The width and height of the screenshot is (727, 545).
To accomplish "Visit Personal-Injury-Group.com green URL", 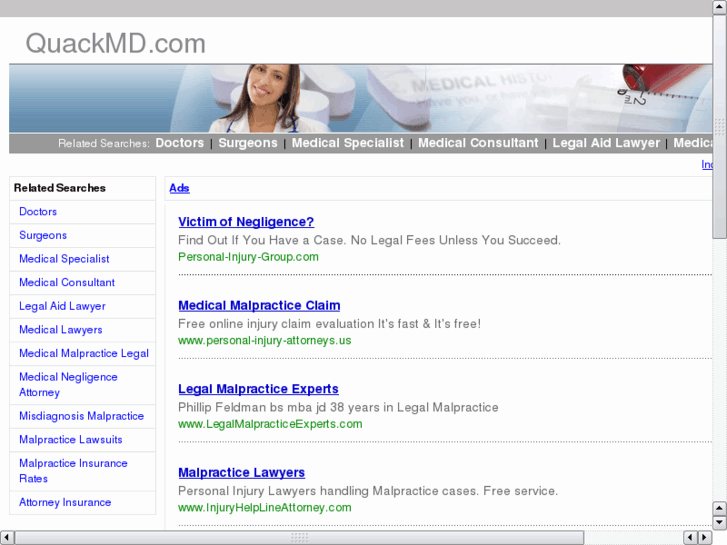I will [x=248, y=257].
